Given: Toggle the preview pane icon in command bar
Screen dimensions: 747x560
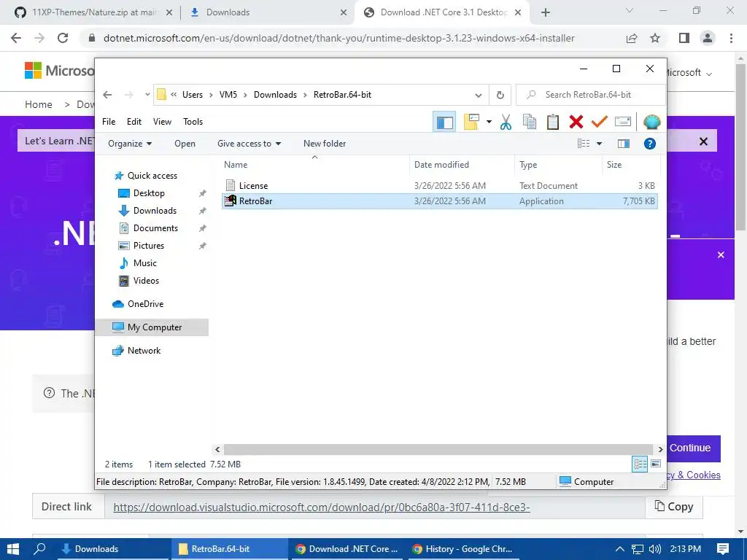Looking at the screenshot, I should tap(624, 144).
